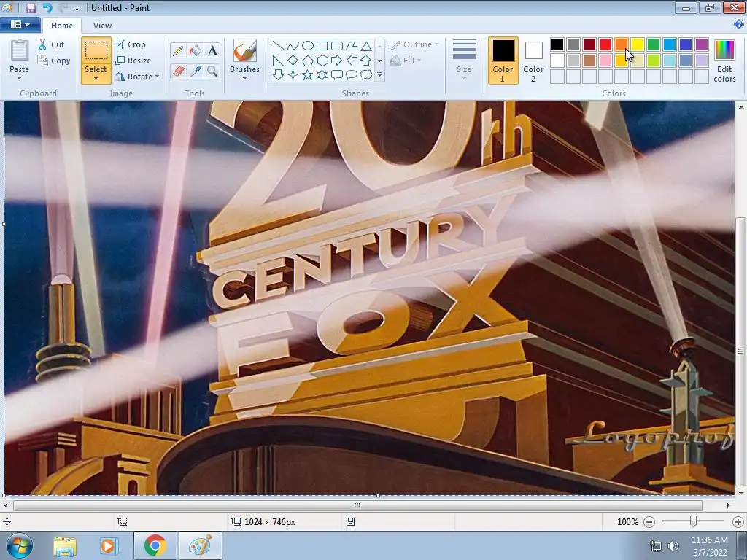Choose the Down arrow shape
This screenshot has width=747, height=560.
[x=279, y=75]
